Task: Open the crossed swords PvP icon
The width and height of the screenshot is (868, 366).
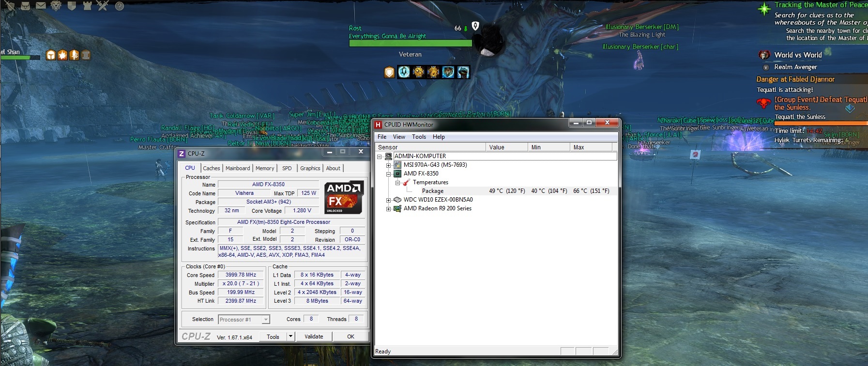Action: [103, 6]
